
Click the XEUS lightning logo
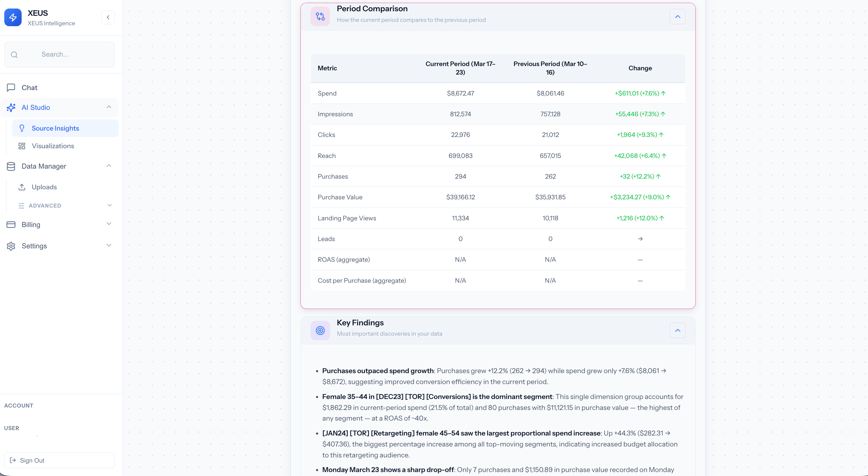13,17
